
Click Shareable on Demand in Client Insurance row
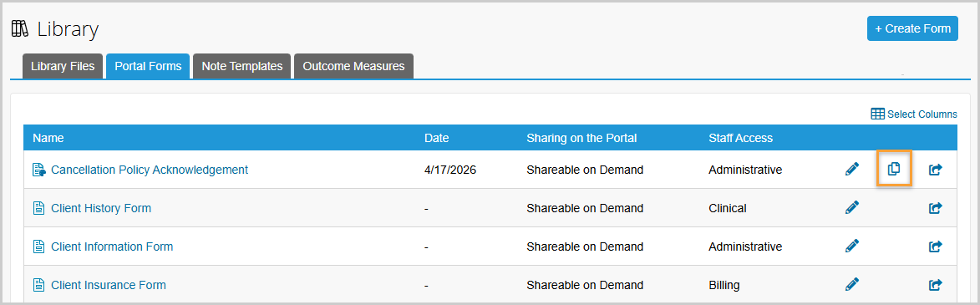pyautogui.click(x=584, y=286)
